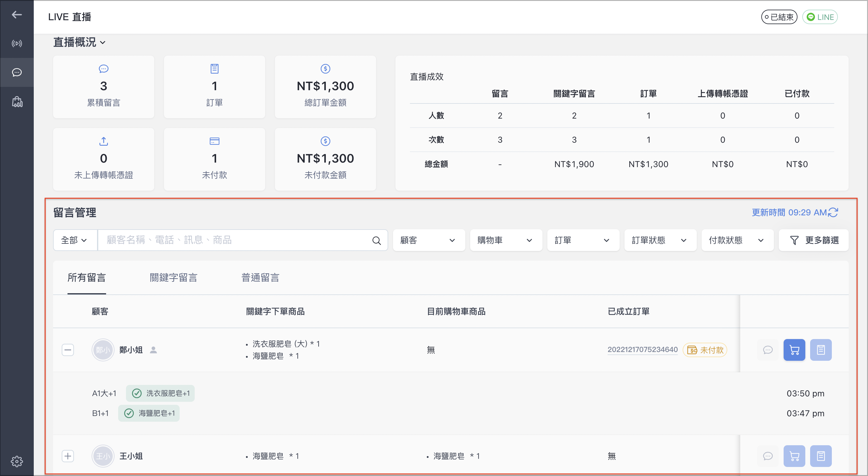Expand the 王小姐 comment row

(x=68, y=456)
